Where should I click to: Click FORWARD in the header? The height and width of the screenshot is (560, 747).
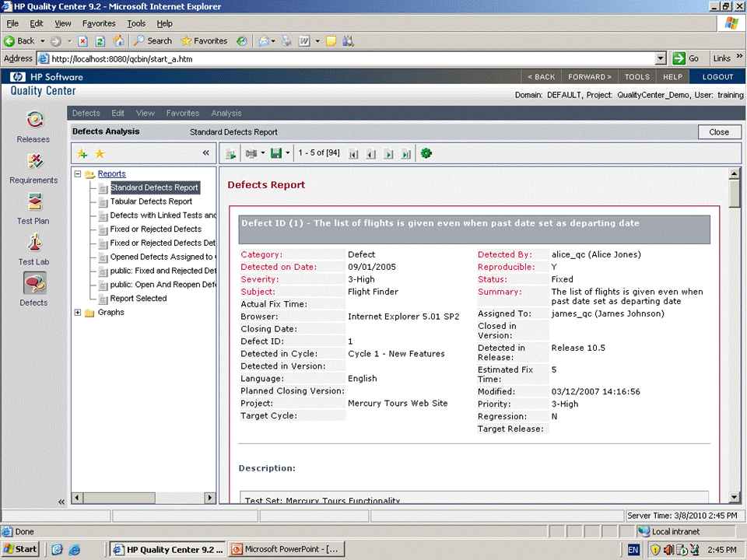click(589, 77)
